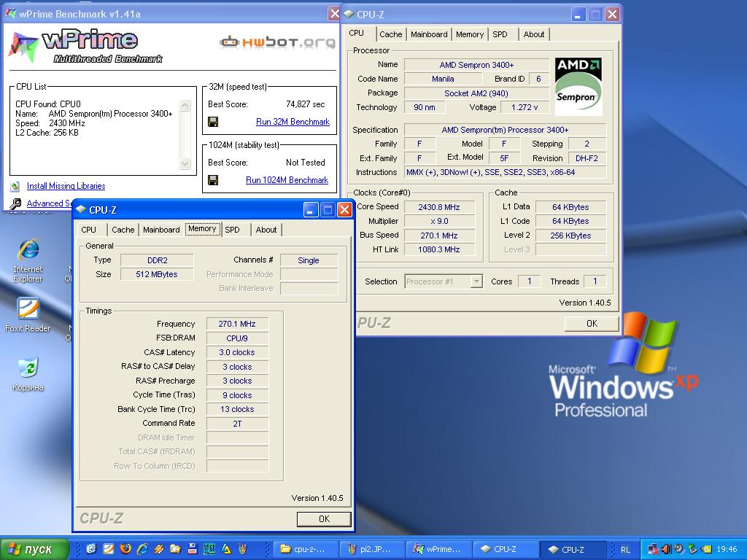Click the FSB:DRAM CPU/9 value
Screen dimensions: 747x560
(237, 338)
